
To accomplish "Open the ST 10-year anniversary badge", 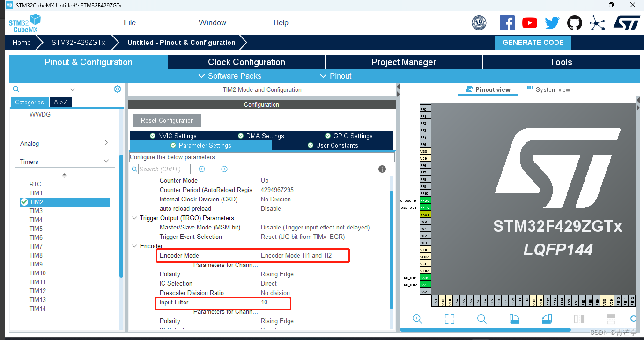I will point(479,23).
